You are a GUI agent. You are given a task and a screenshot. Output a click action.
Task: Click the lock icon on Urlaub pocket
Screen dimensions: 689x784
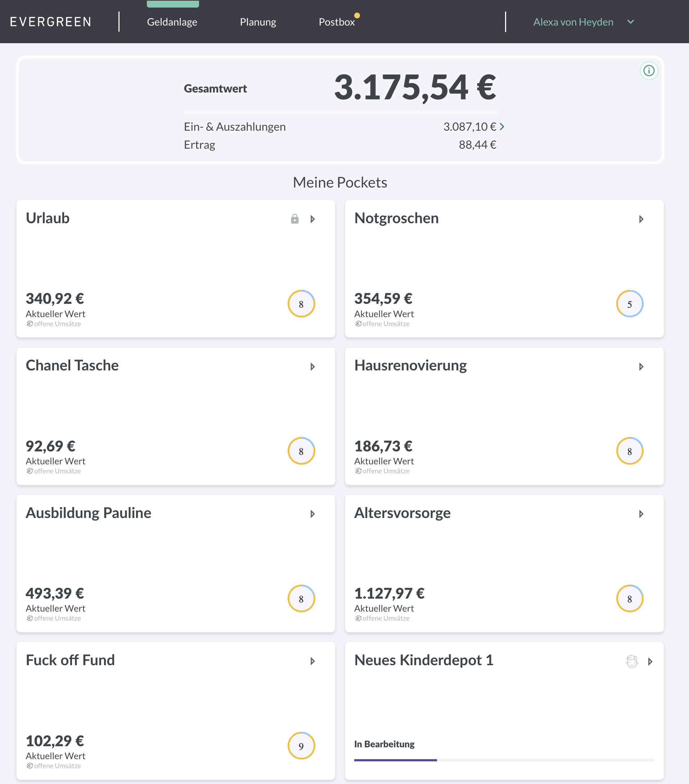294,219
